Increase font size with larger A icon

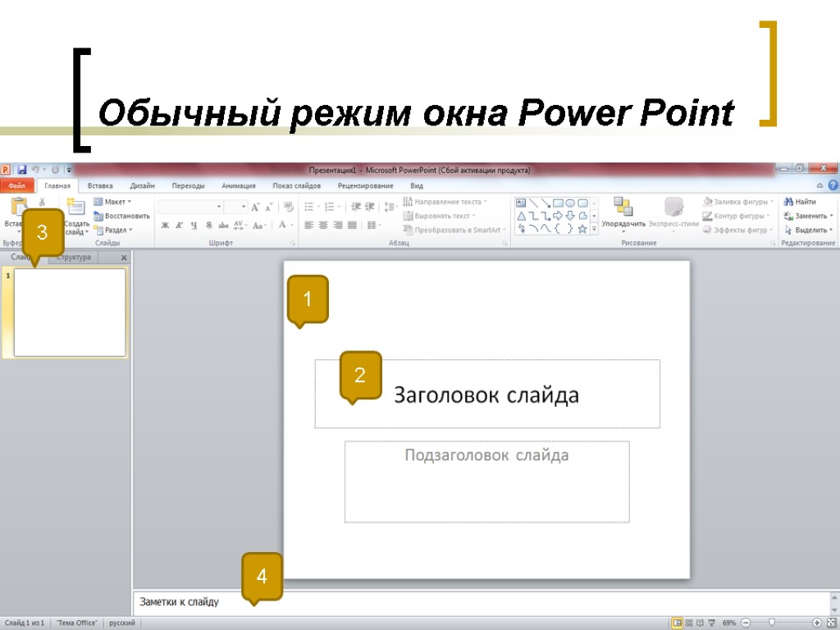[x=256, y=207]
